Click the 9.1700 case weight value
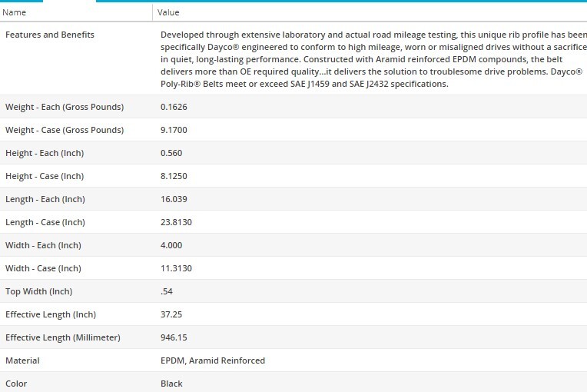The image size is (587, 392). pyautogui.click(x=174, y=130)
